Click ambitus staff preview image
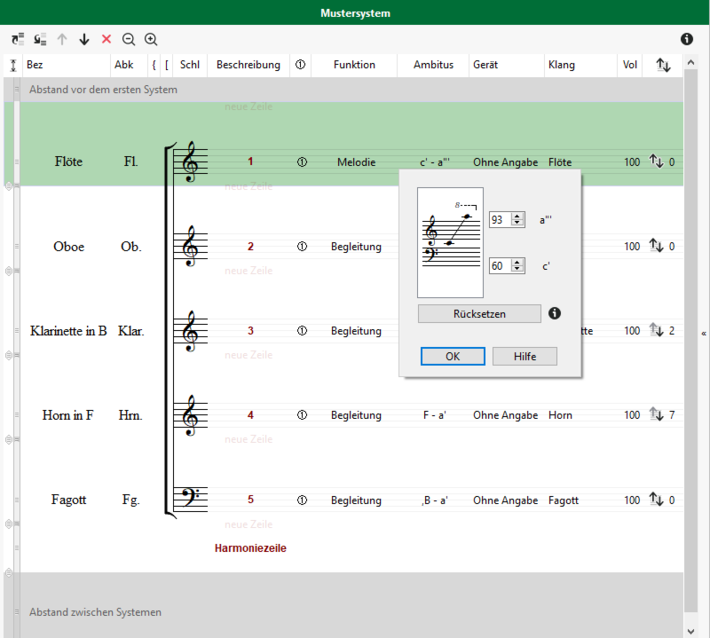 [450, 242]
